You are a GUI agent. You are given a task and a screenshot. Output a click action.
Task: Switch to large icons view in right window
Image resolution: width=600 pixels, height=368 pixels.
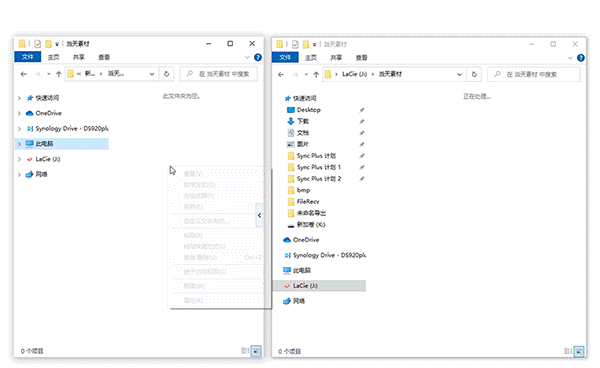coord(579,351)
